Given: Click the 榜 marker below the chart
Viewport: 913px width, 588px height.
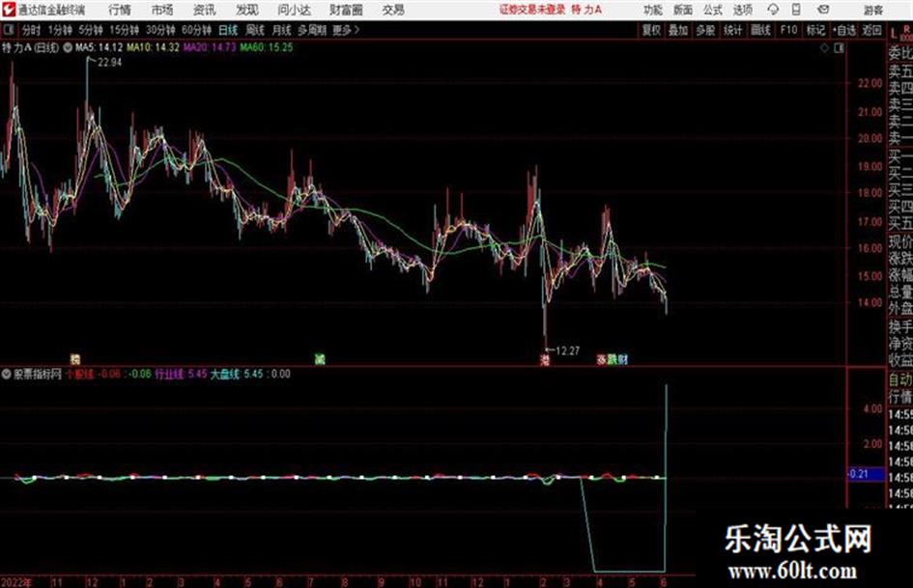Looking at the screenshot, I should point(75,359).
